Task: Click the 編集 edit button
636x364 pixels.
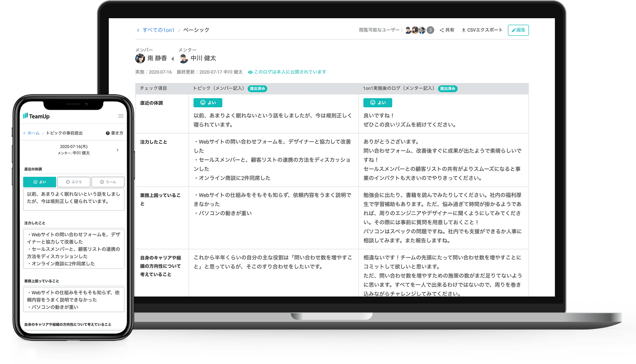Action: coord(518,30)
